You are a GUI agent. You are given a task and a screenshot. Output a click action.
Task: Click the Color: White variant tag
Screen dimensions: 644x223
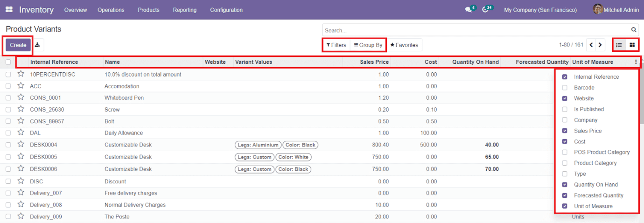pyautogui.click(x=294, y=157)
